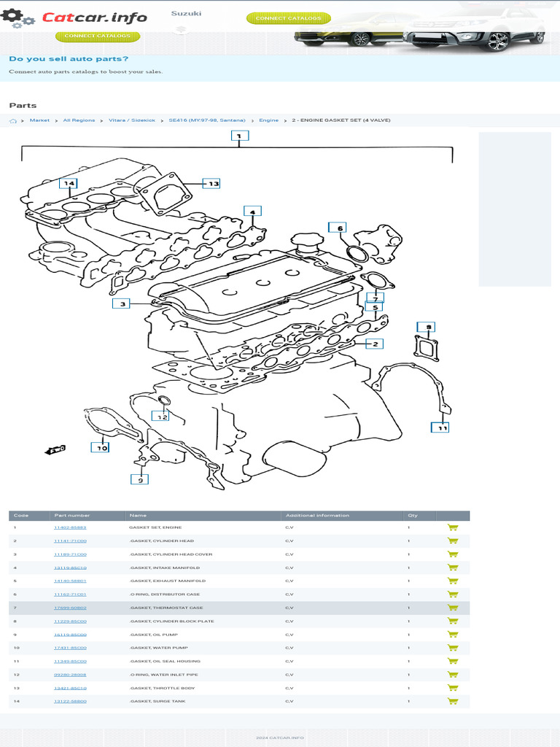Viewport: 560px width, 747px height.
Task: Open part number 17699-60B02 link
Action: click(70, 608)
